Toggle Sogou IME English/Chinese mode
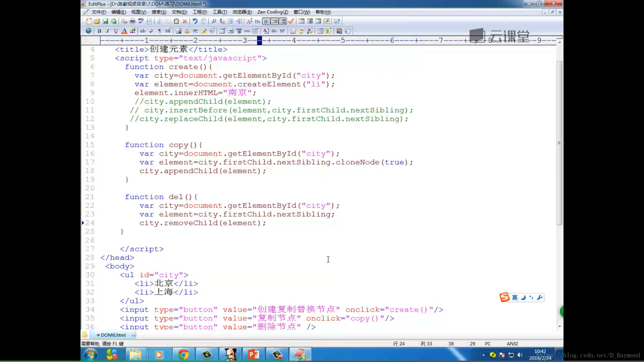644x362 pixels. [x=515, y=298]
